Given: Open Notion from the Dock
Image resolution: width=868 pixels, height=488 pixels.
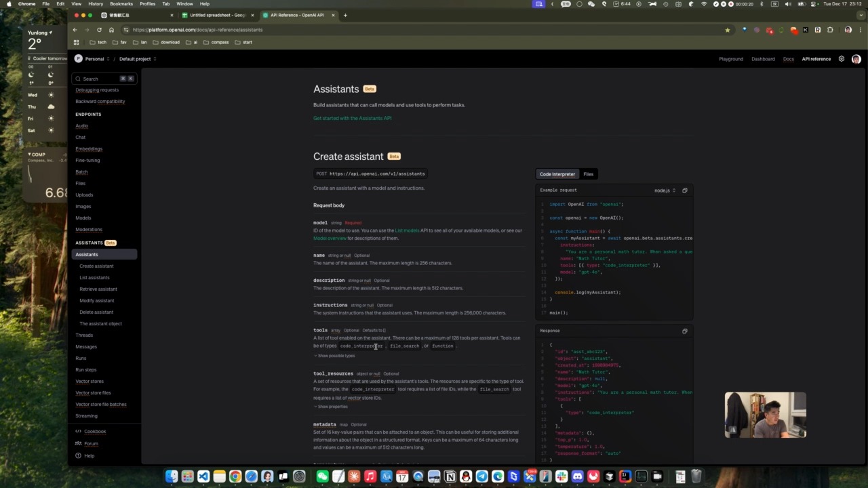Looking at the screenshot, I should [450, 476].
